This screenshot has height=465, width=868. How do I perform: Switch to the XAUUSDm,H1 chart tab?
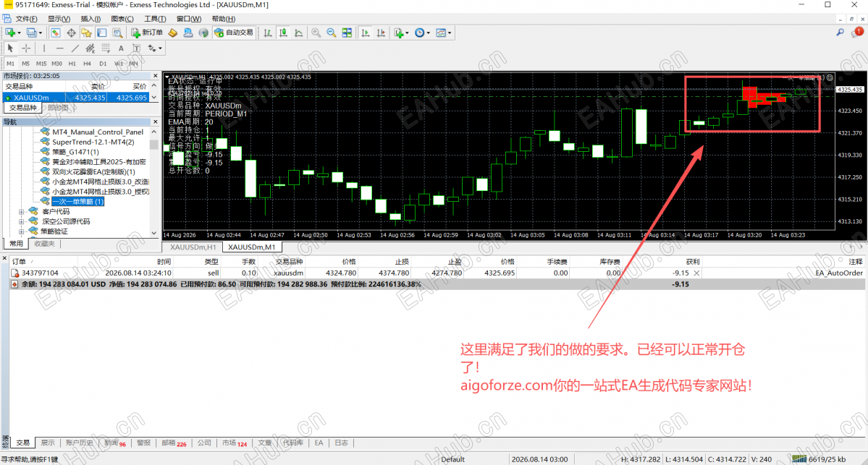pos(193,247)
